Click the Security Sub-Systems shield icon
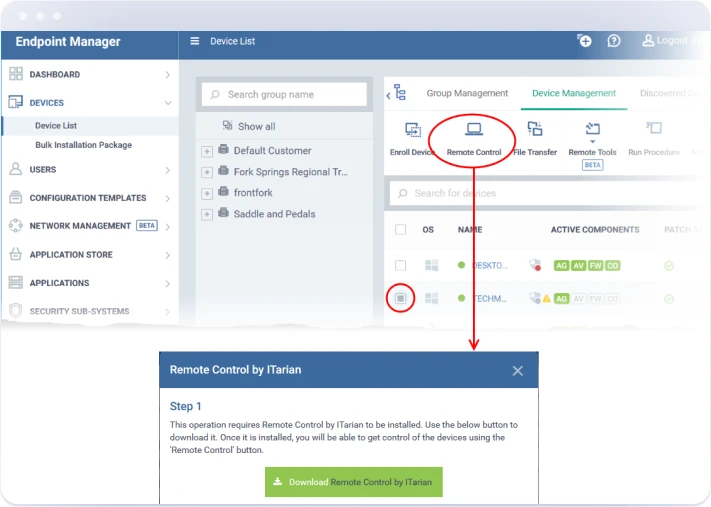This screenshot has width=711, height=507. coord(15,311)
